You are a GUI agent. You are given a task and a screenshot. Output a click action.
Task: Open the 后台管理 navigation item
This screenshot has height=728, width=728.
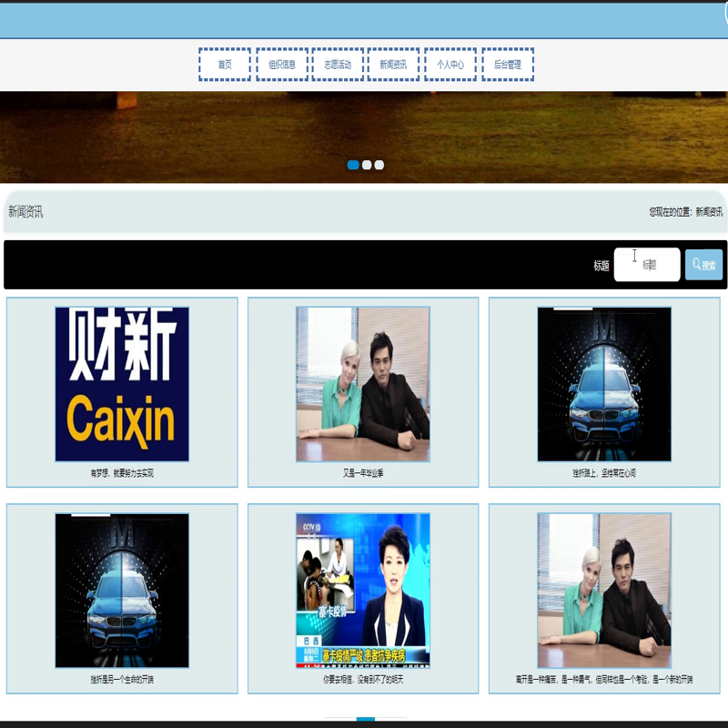pos(508,65)
